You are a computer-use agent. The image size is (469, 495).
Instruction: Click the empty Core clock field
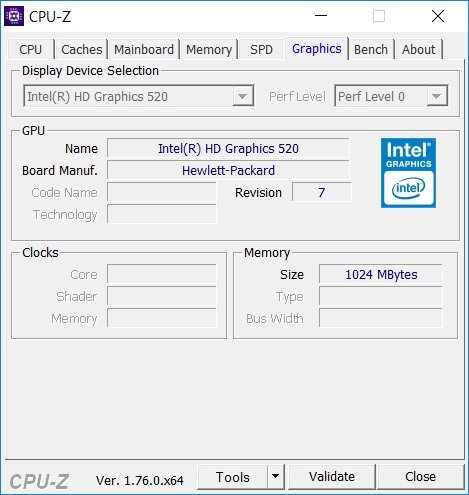click(x=162, y=274)
